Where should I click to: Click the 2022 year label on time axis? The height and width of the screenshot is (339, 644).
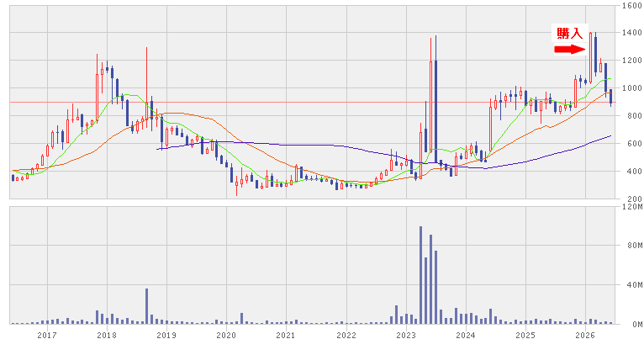point(346,336)
